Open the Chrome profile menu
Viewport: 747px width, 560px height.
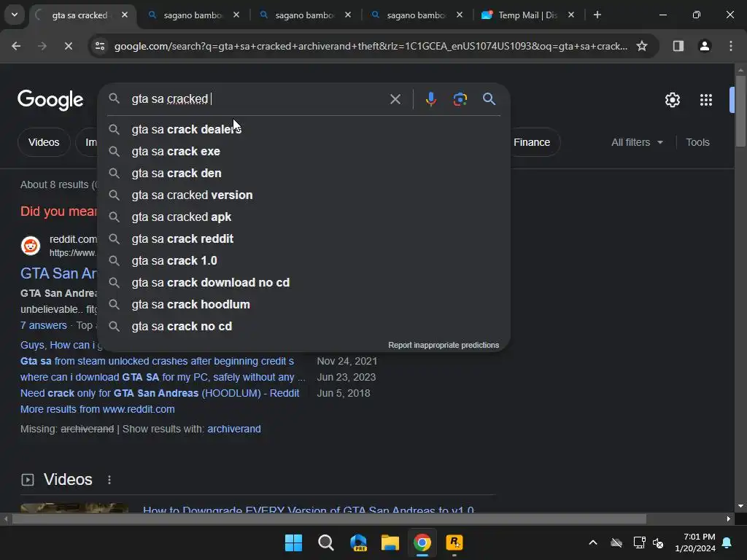(705, 46)
